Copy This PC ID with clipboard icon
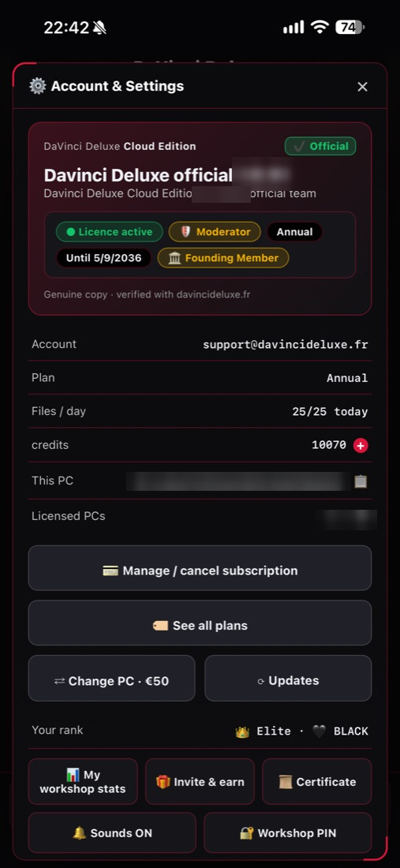The height and width of the screenshot is (868, 400). point(361,481)
